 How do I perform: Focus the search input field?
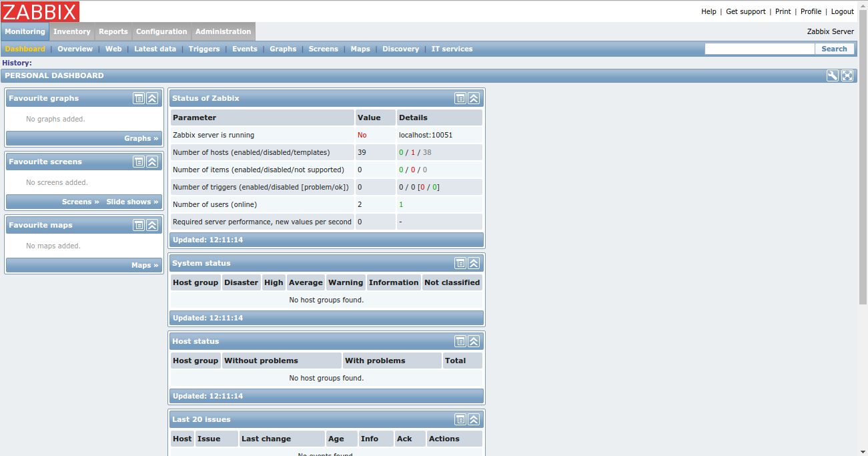(760, 49)
